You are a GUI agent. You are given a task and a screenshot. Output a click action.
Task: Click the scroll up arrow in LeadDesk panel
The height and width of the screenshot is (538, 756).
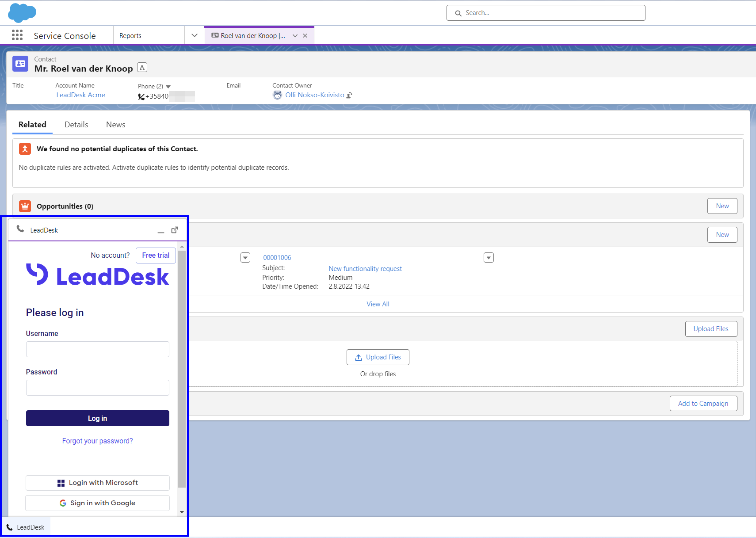182,246
